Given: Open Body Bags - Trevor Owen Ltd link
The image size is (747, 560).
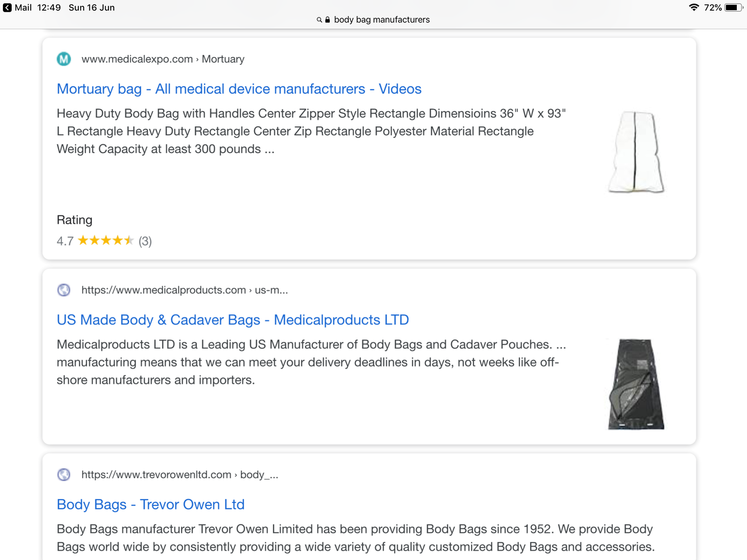Looking at the screenshot, I should [150, 505].
